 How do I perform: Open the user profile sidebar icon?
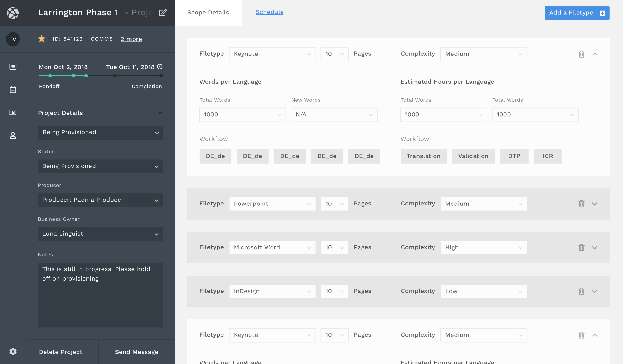pyautogui.click(x=13, y=136)
